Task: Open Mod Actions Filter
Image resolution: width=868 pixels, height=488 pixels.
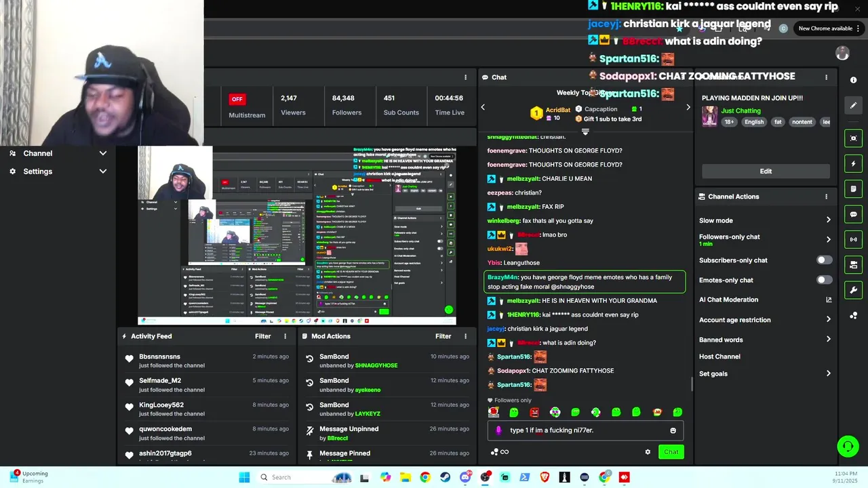Action: coord(443,336)
